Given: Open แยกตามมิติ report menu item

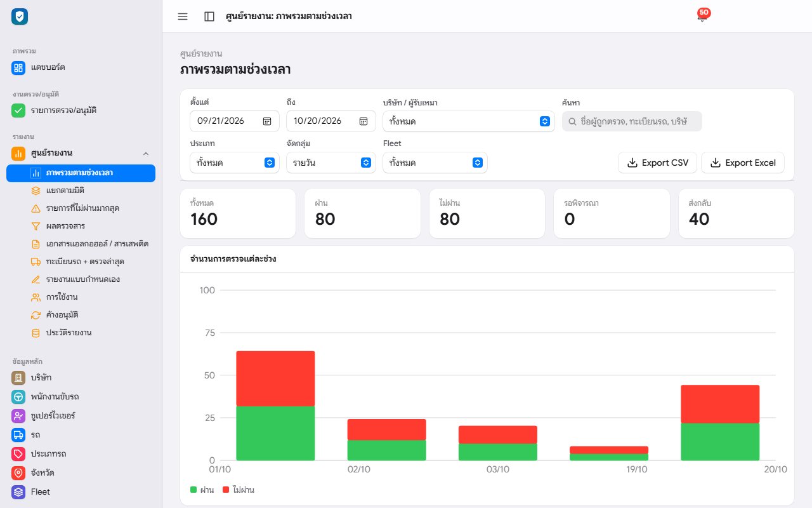Looking at the screenshot, I should [81, 190].
